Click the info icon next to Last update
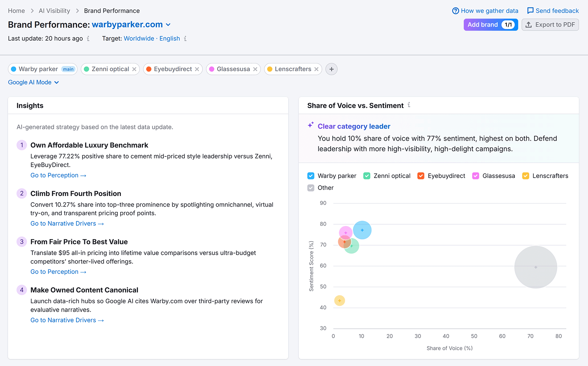 click(88, 39)
